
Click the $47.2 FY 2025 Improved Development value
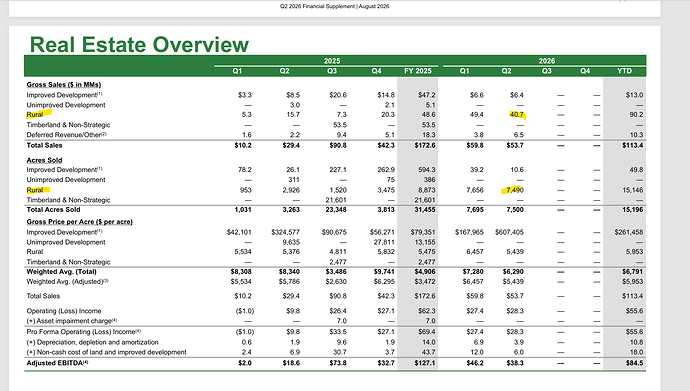(x=427, y=95)
